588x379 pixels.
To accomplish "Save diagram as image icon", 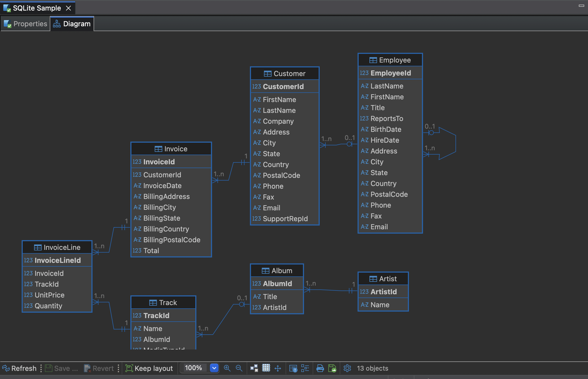I will [x=332, y=368].
